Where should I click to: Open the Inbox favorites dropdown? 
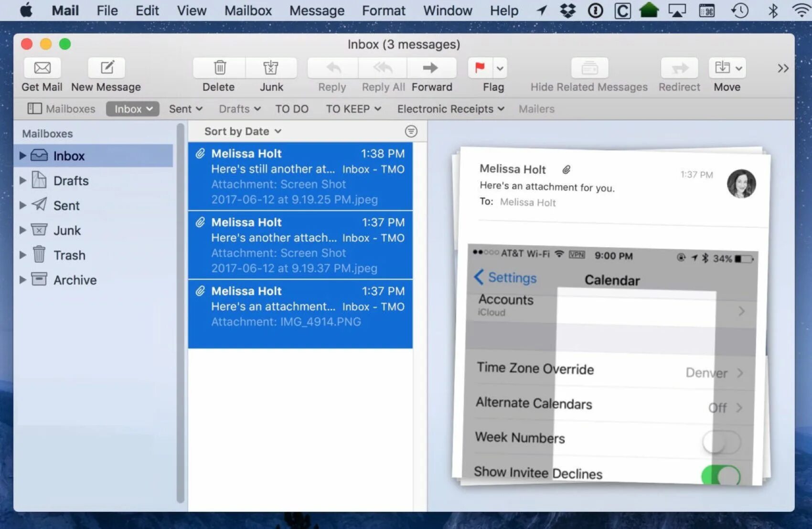pyautogui.click(x=132, y=109)
